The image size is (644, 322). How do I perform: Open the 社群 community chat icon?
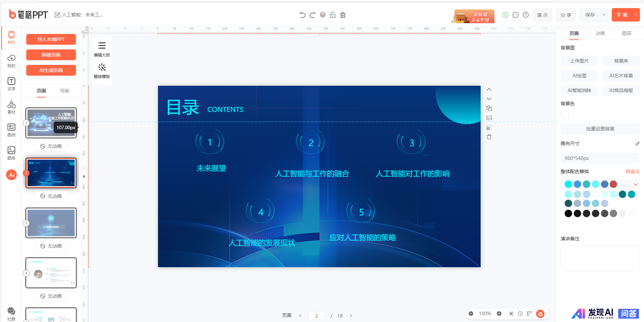[x=11, y=314]
